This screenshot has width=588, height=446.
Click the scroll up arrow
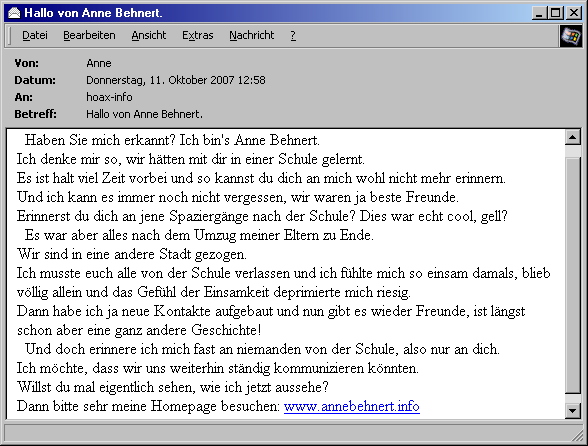(x=572, y=137)
